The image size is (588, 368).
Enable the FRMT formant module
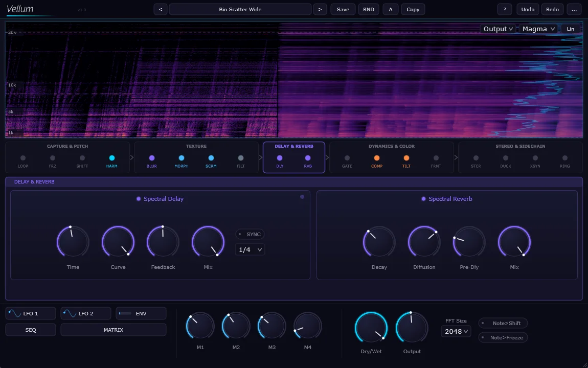click(x=436, y=158)
